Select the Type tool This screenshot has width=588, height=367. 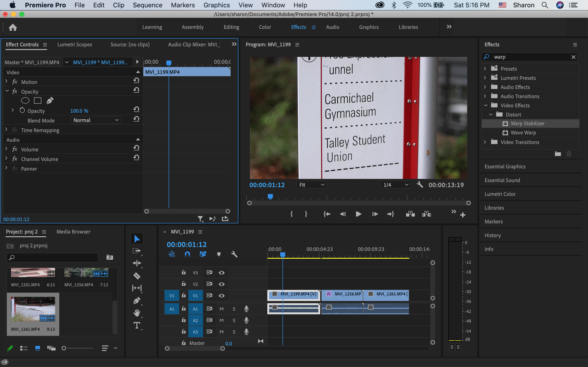click(x=137, y=325)
